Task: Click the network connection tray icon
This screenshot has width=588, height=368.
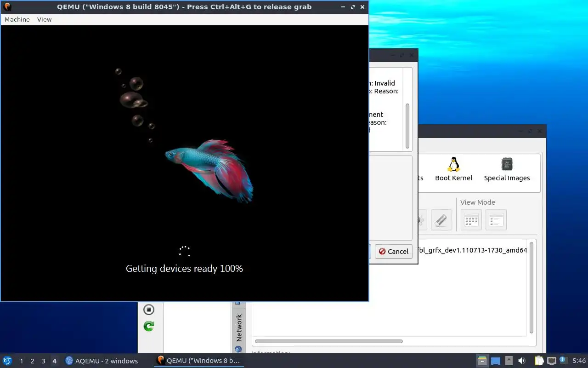Action: click(551, 361)
